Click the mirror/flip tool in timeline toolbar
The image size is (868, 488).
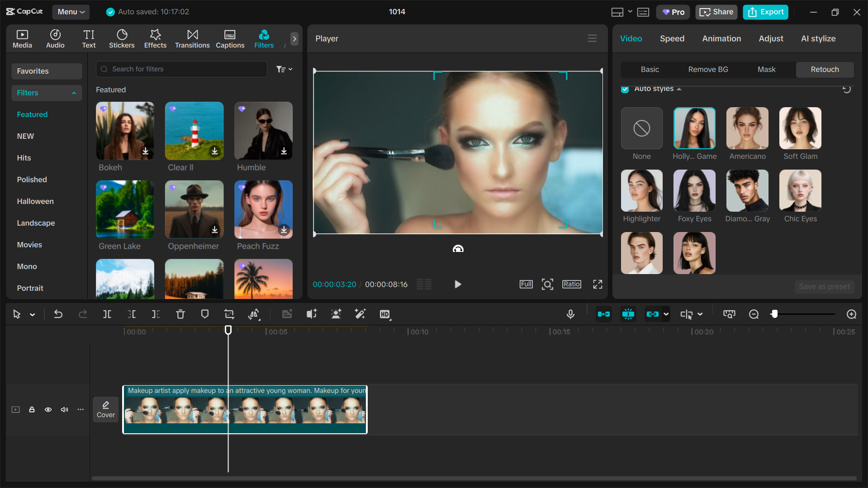pyautogui.click(x=254, y=314)
